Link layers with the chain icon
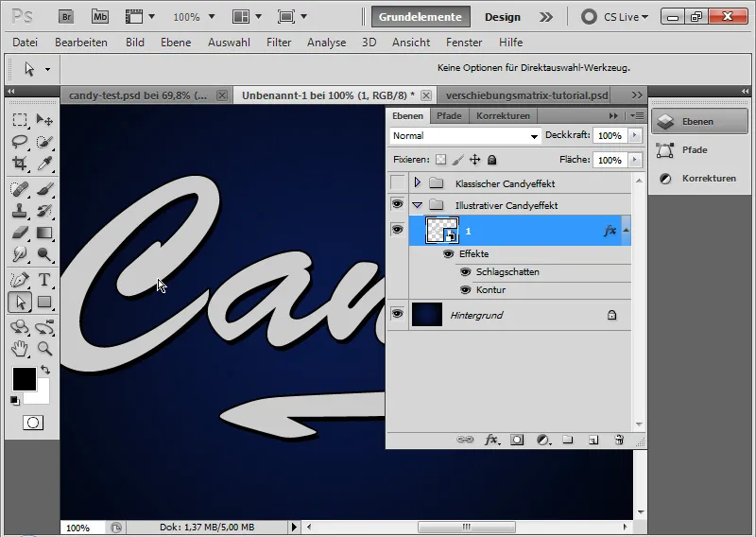This screenshot has height=537, width=756. (x=465, y=440)
